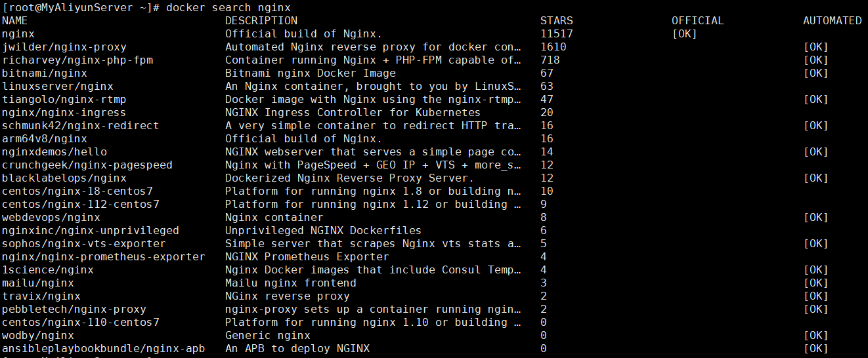Screen dimensions: 868x358
Task: Select the centos/nginx-112-centos7 image name
Action: (x=81, y=204)
